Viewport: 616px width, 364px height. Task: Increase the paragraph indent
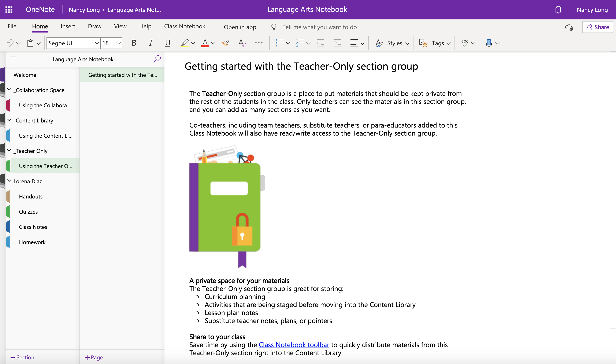(x=337, y=43)
